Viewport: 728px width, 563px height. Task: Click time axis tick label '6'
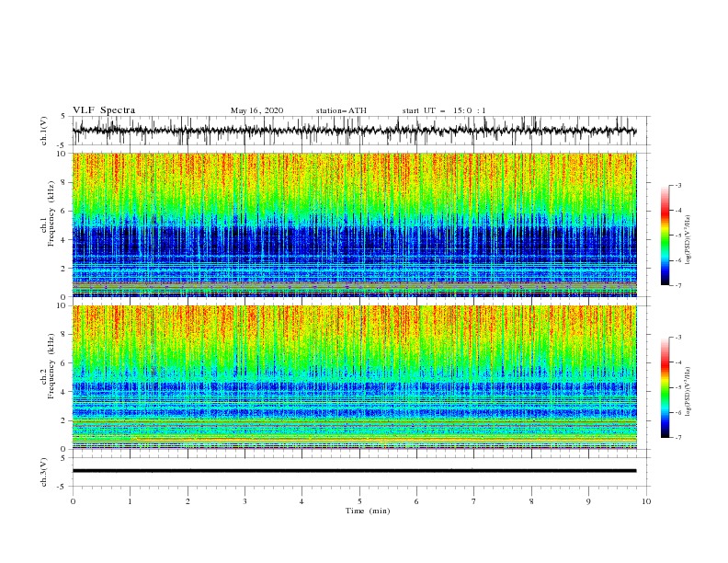[x=416, y=501]
